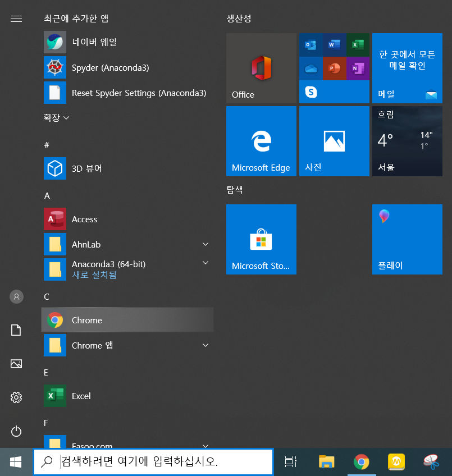Click the F letter group header
This screenshot has height=476, width=452.
coord(46,423)
